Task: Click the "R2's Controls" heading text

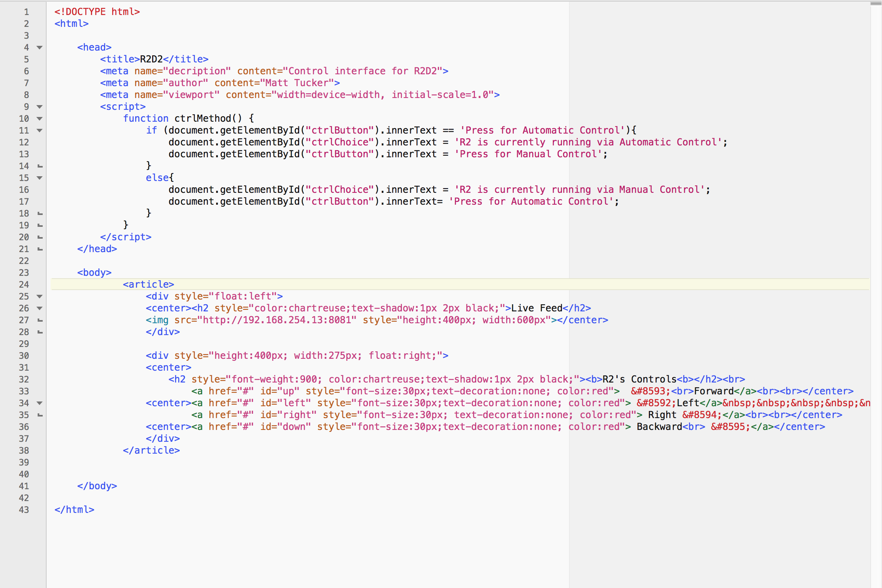Action: click(x=639, y=379)
